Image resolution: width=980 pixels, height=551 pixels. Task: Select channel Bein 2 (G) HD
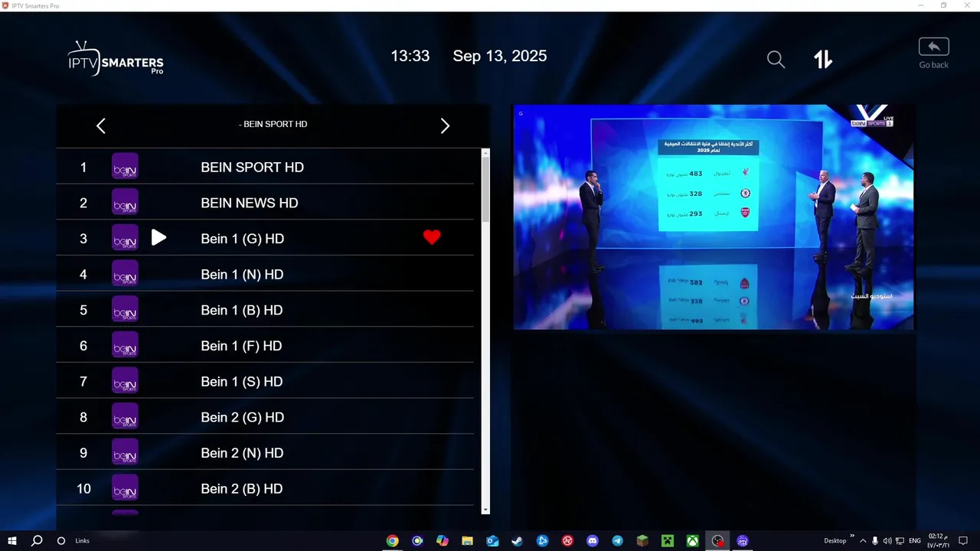[265, 417]
